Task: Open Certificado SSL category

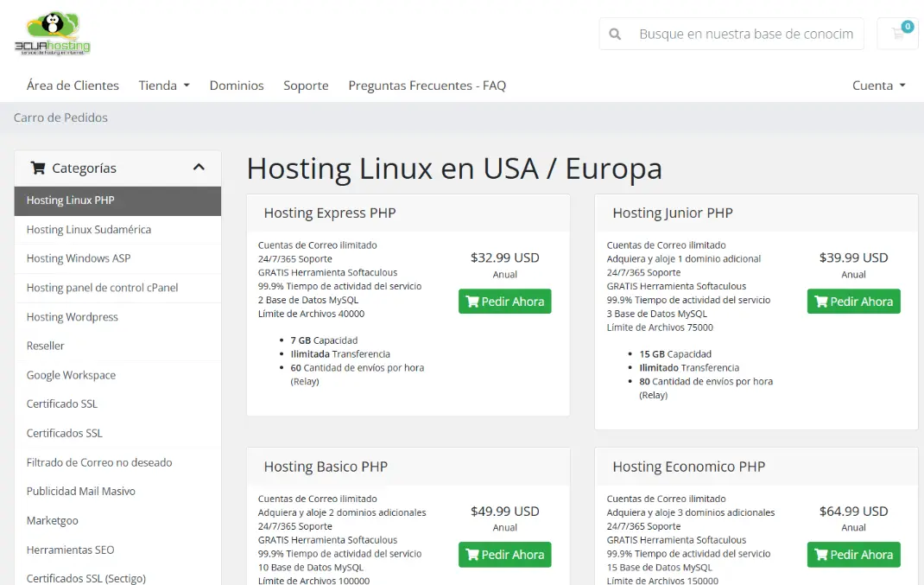Action: click(117, 404)
